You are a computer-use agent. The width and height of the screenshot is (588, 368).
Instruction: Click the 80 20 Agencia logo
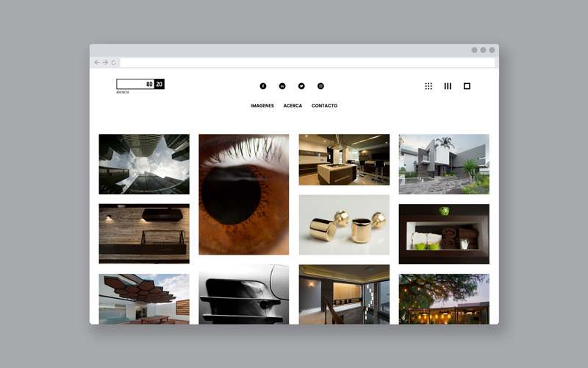coord(140,85)
